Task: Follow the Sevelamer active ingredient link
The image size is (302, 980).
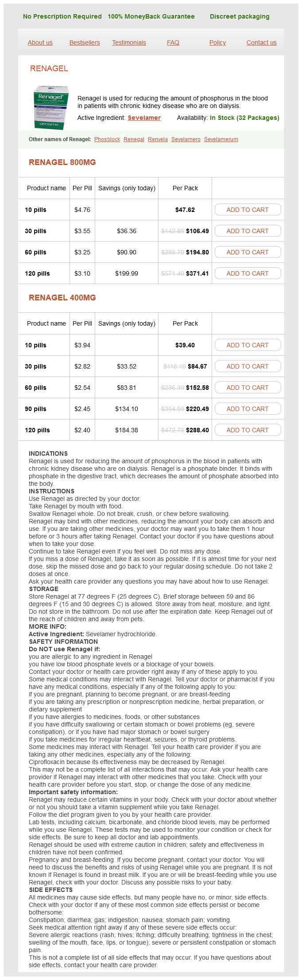Action: click(x=144, y=118)
